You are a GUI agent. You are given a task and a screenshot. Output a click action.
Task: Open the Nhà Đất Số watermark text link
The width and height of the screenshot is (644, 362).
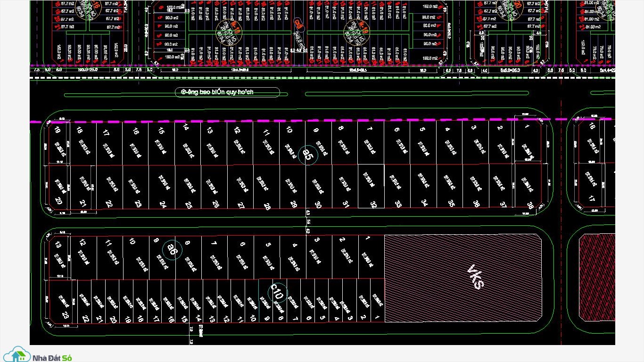point(51,358)
